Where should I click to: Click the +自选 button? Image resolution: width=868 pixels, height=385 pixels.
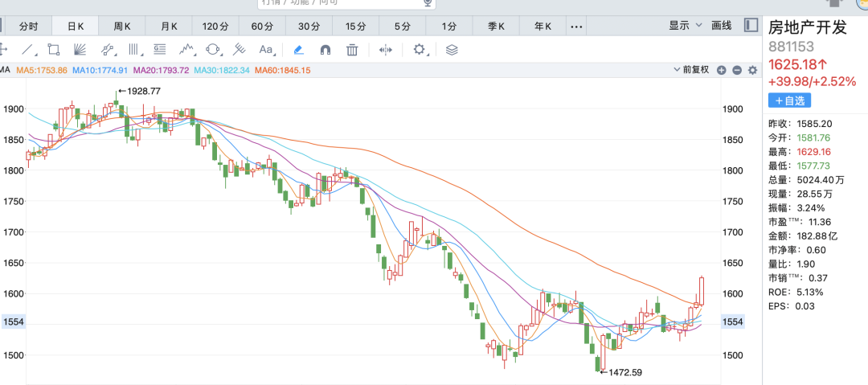(x=789, y=100)
